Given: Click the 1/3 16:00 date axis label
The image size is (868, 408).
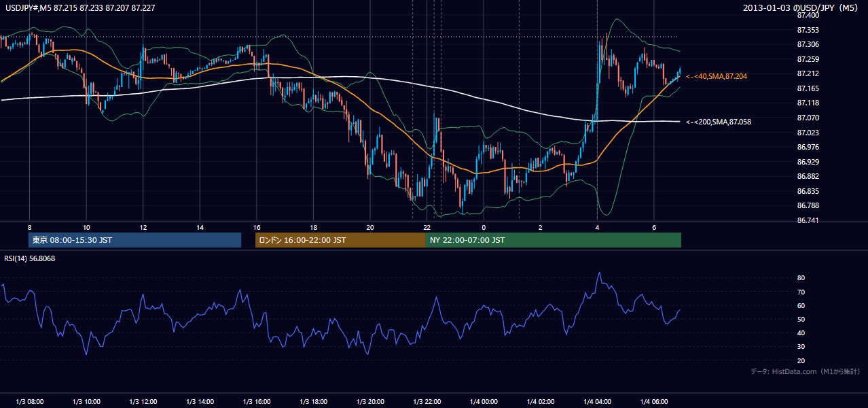Looking at the screenshot, I should (256, 402).
